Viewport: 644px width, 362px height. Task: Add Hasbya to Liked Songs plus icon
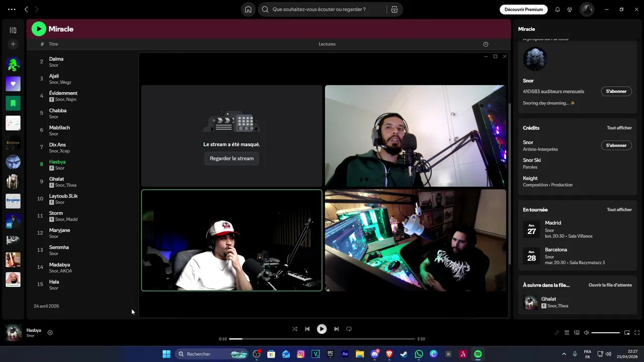(x=50, y=332)
